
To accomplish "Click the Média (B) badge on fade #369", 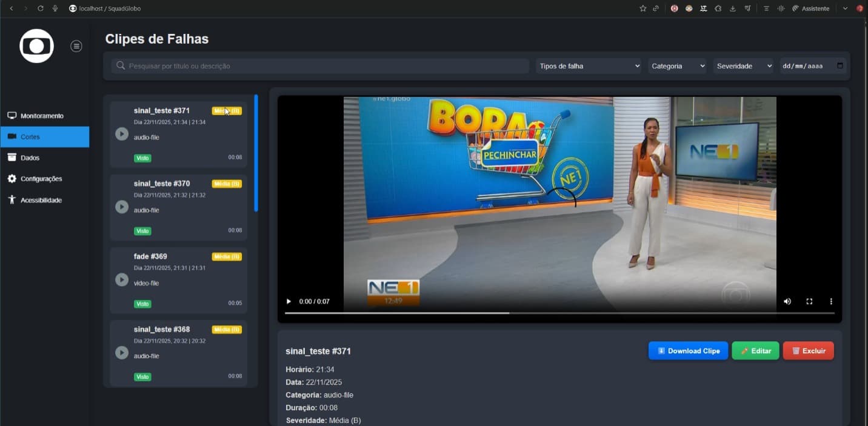I will [227, 256].
